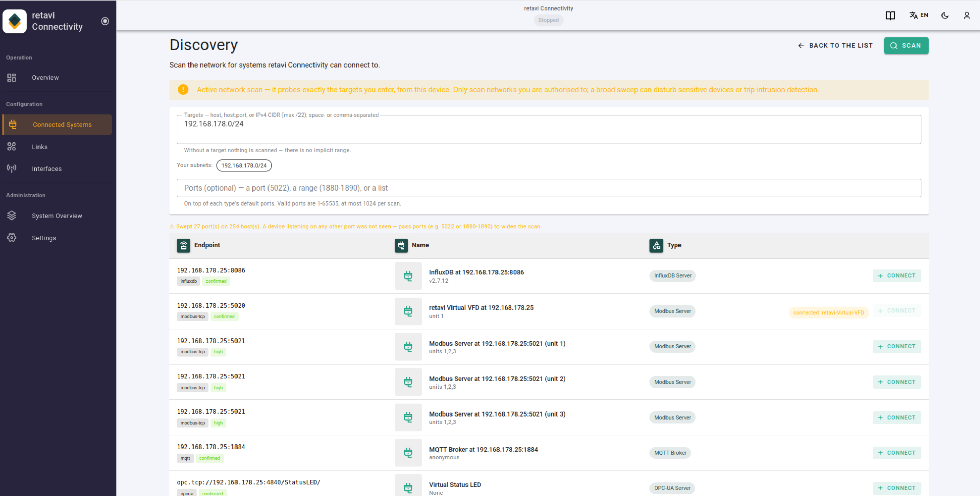Switch to dark mode via moon icon

[945, 16]
